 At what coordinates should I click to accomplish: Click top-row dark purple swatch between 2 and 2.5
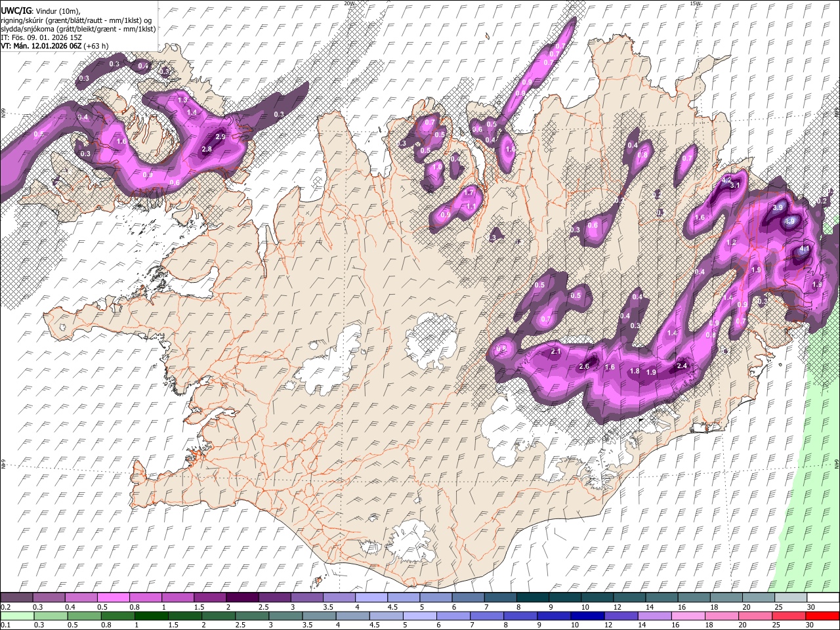click(242, 597)
